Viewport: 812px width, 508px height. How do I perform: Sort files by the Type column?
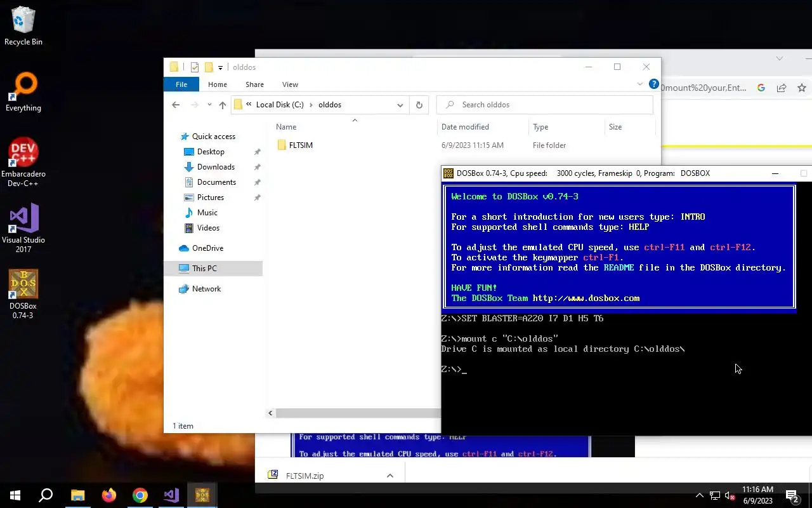[x=540, y=127]
